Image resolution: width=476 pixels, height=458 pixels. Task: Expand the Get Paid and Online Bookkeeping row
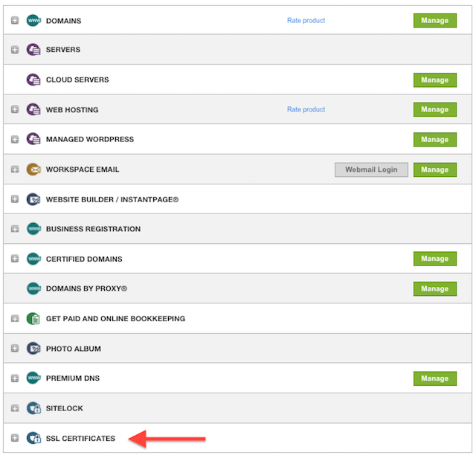click(x=15, y=318)
